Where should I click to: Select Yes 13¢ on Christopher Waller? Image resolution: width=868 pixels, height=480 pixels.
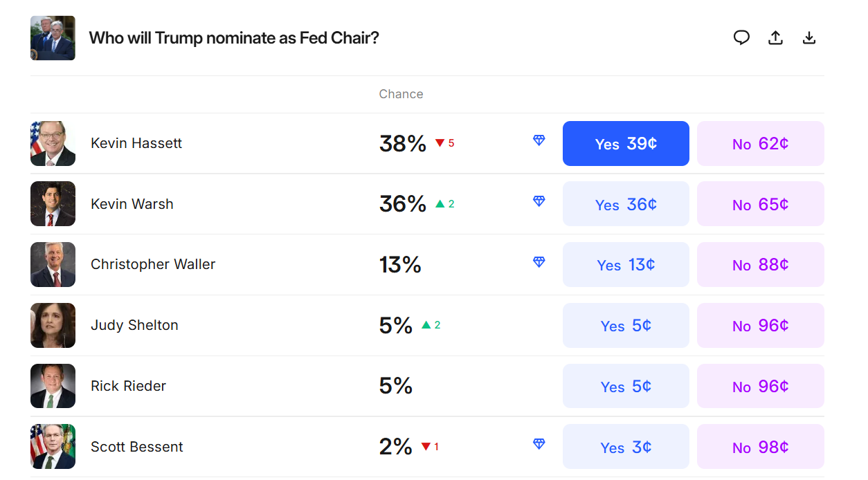click(x=625, y=264)
